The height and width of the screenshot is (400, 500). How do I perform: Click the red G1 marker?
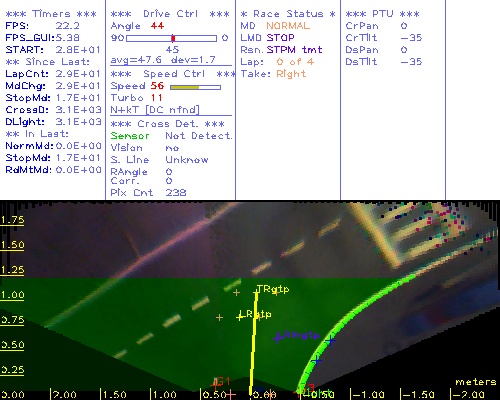[222, 381]
